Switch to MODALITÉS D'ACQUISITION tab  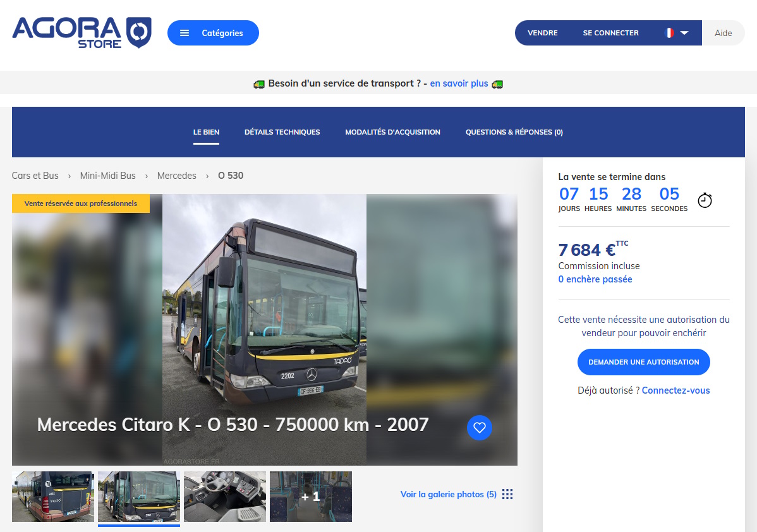[393, 132]
